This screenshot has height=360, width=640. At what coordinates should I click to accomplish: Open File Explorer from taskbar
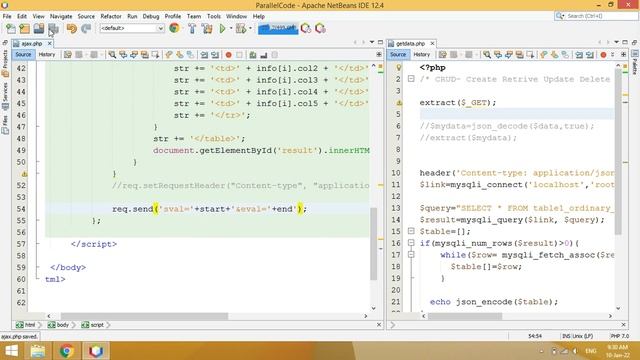pos(38,351)
